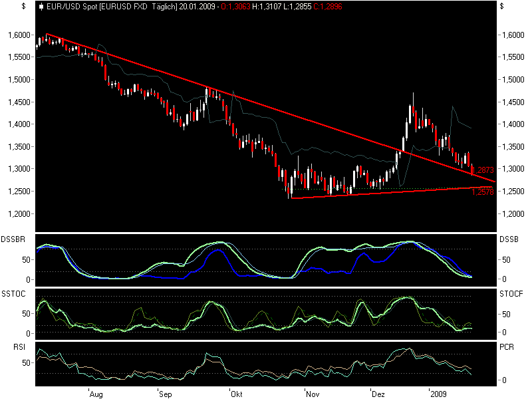
Task: Click the 1,6000 label on the right axis
Action: pos(513,35)
